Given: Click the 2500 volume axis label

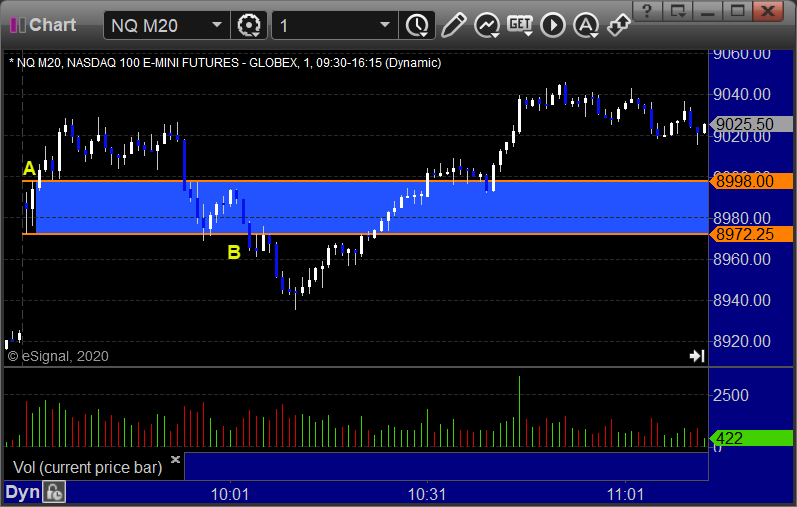Looking at the screenshot, I should [730, 395].
